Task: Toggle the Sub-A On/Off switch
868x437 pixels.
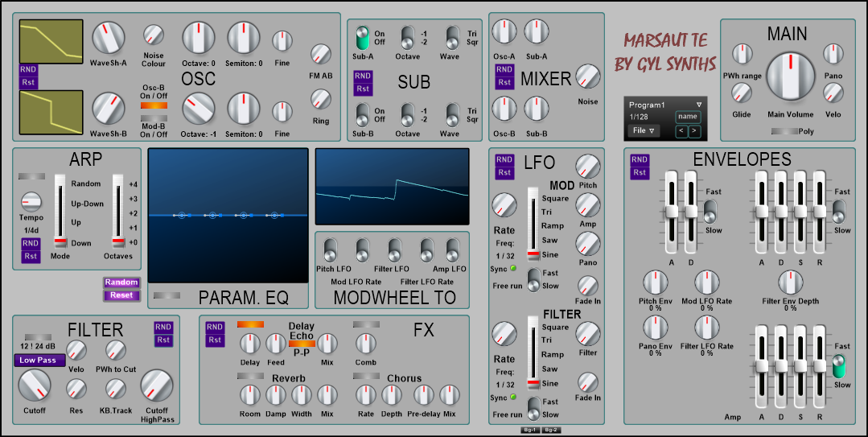Action: point(362,37)
